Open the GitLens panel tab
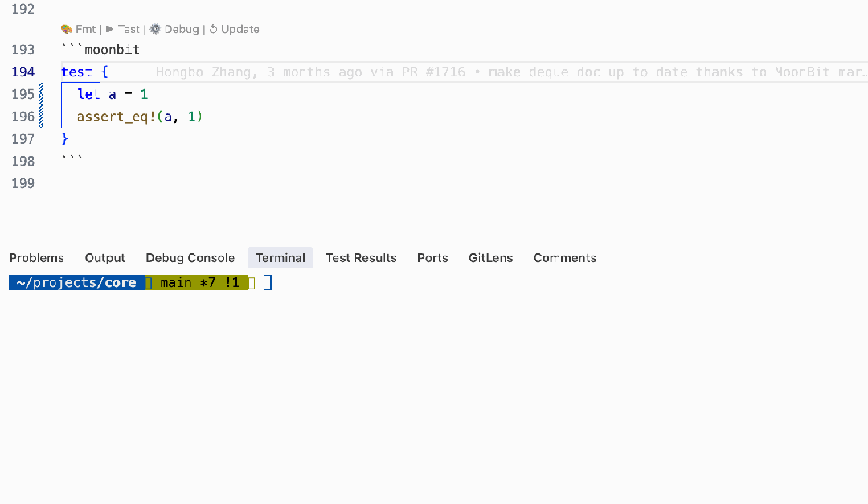The height and width of the screenshot is (504, 868). point(490,258)
